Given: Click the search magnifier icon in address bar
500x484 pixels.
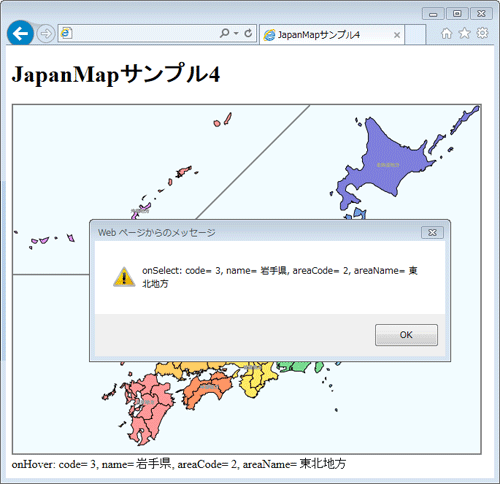Looking at the screenshot, I should (225, 33).
